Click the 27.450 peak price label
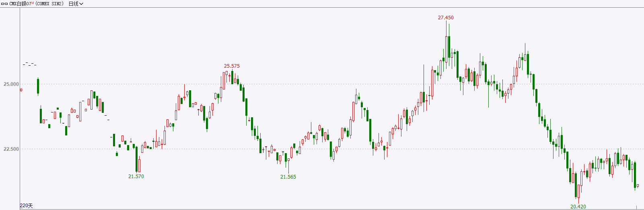 pos(446,18)
